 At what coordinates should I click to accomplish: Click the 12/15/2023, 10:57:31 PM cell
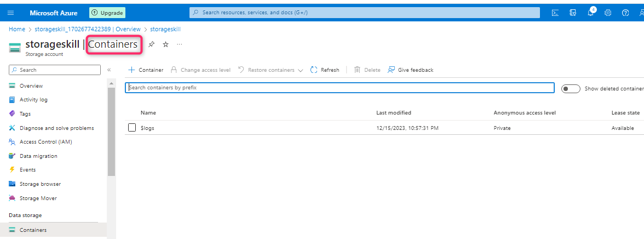coord(407,128)
